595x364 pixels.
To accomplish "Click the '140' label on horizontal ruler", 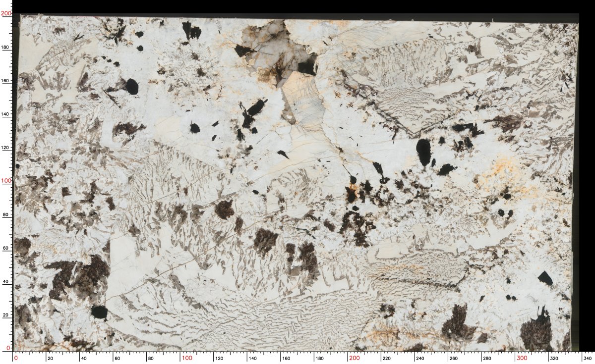I will [x=252, y=358].
